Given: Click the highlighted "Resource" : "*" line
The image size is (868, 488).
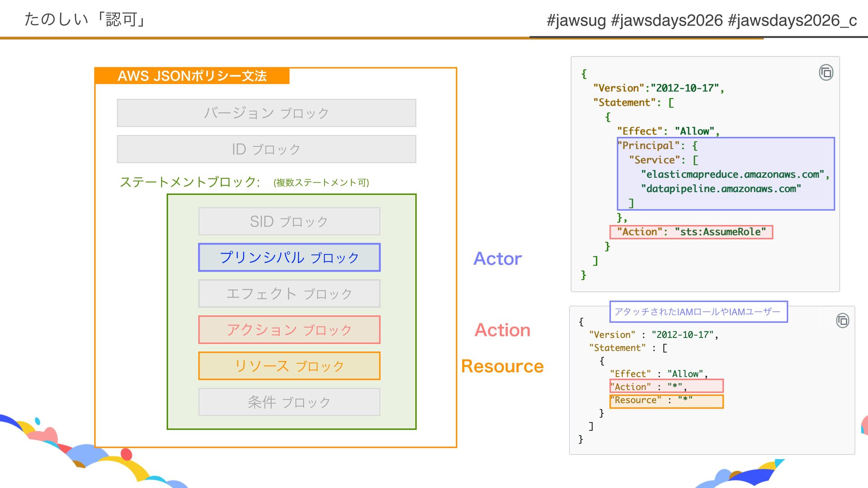Looking at the screenshot, I should pos(666,401).
